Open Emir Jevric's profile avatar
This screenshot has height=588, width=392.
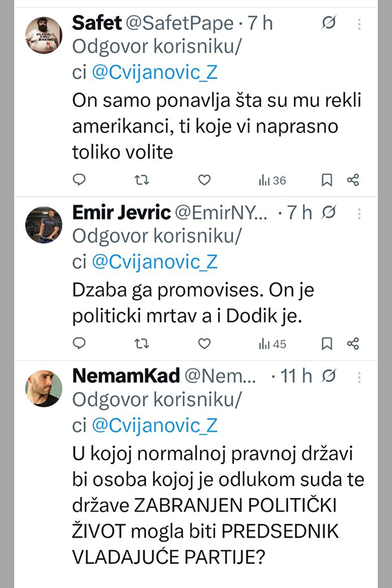click(44, 224)
